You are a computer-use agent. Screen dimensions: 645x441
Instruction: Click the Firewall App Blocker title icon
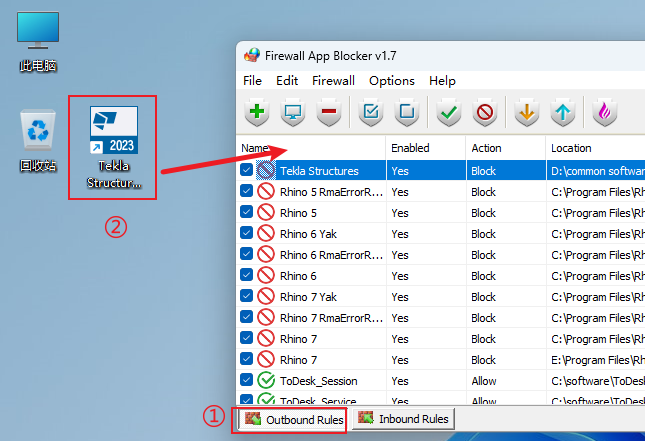(252, 55)
